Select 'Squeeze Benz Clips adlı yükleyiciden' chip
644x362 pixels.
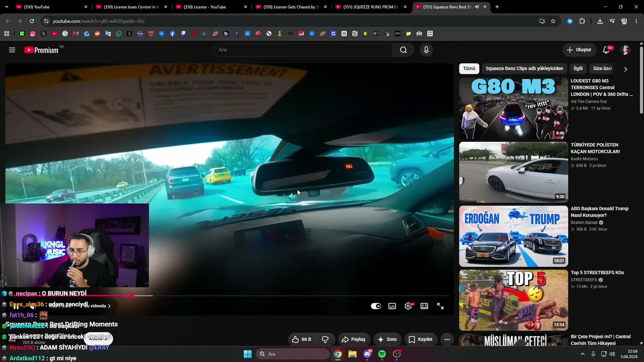tap(524, 68)
